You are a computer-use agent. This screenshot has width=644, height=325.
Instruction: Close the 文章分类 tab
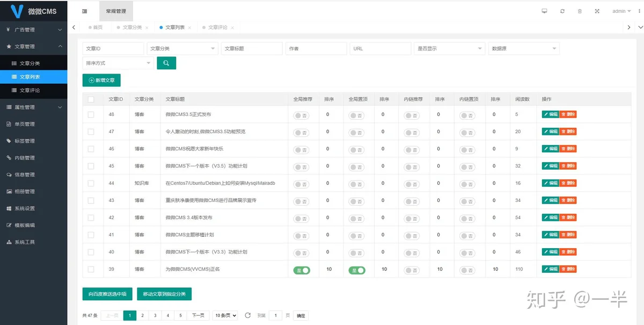click(x=147, y=27)
